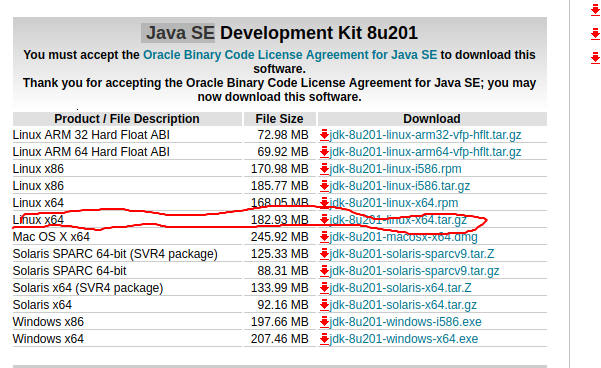Select the 69.92 MB file size
The height and width of the screenshot is (368, 601).
tap(283, 152)
